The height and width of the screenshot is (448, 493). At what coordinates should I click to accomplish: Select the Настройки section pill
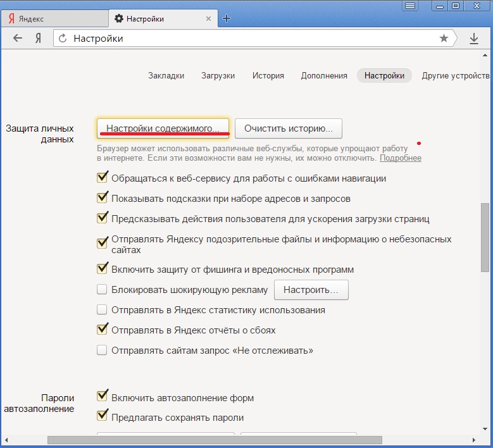coord(384,76)
